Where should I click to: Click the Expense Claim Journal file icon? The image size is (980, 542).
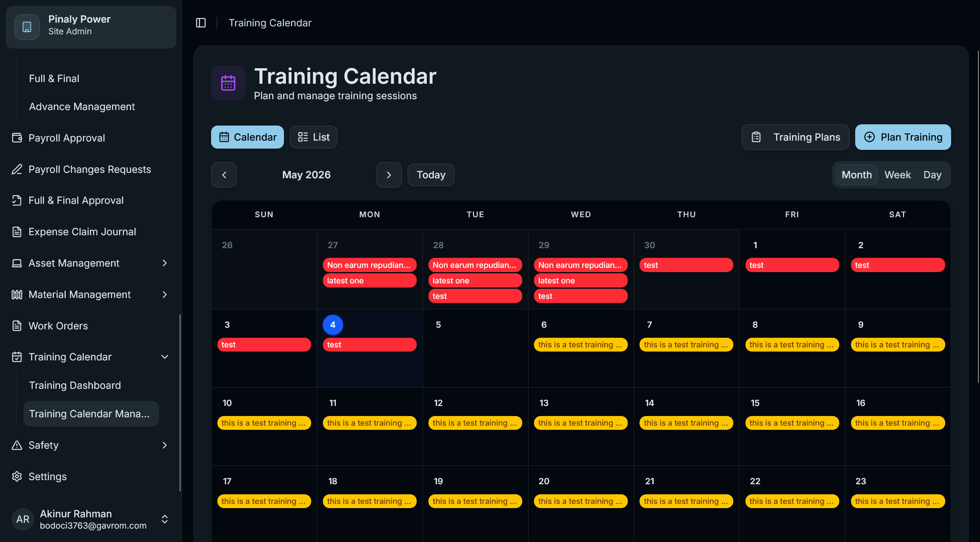[17, 231]
